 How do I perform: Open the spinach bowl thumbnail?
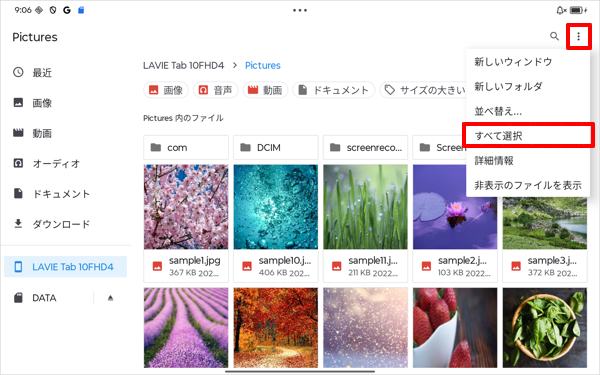point(545,328)
